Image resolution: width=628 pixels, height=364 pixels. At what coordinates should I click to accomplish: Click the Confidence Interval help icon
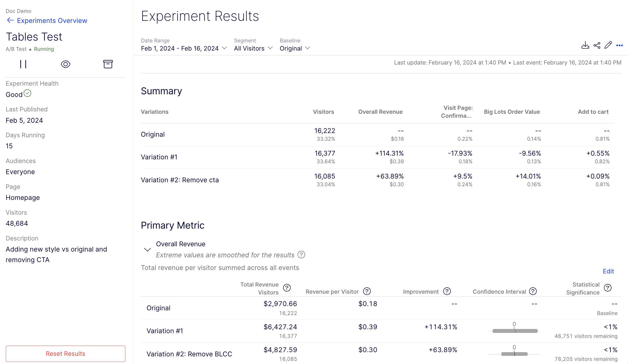(x=533, y=291)
